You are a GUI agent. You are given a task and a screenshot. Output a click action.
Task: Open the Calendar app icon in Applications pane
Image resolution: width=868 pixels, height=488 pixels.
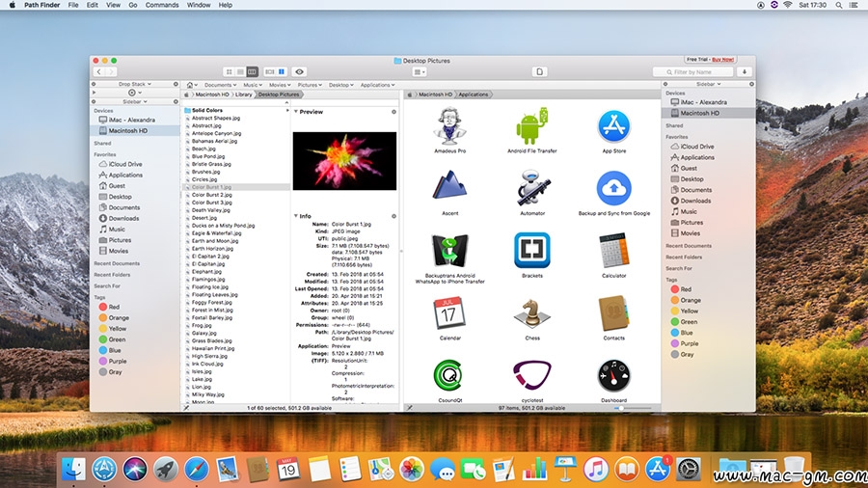[449, 313]
